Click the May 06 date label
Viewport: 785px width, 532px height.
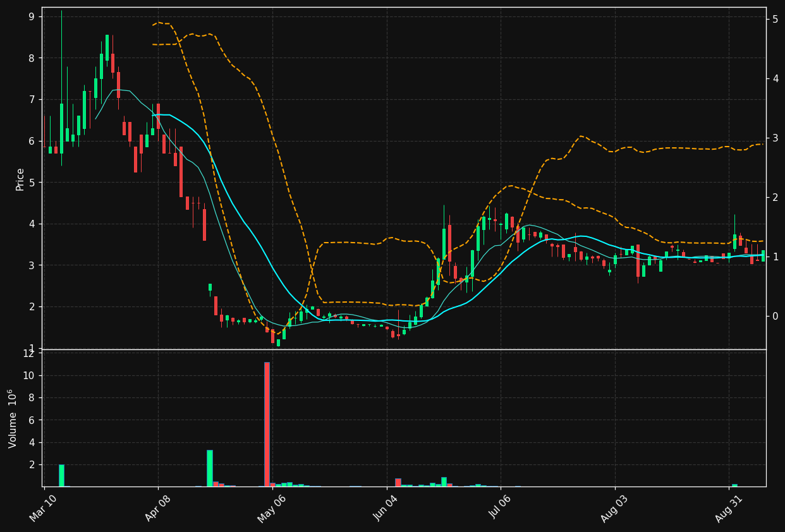pos(272,508)
